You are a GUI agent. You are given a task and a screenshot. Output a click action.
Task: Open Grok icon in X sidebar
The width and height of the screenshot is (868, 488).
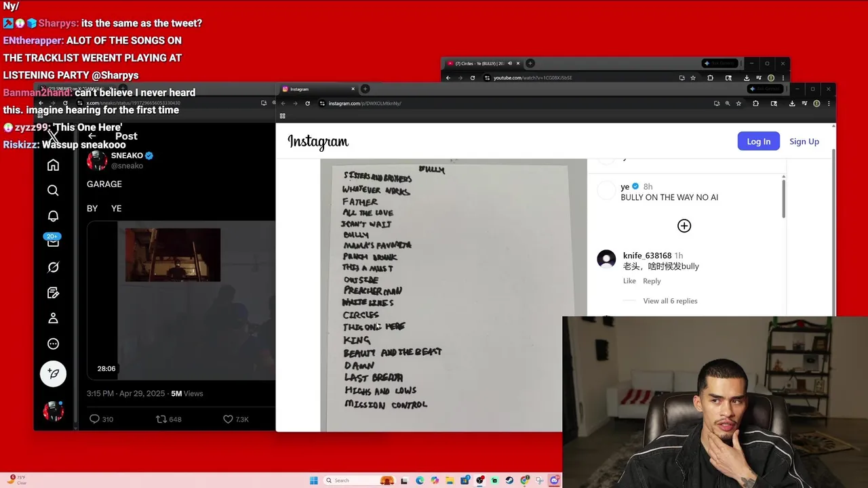53,267
